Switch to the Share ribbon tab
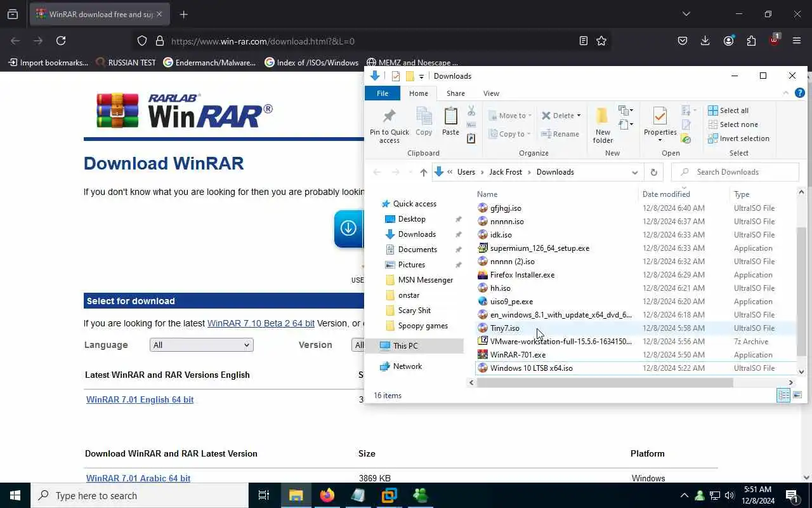This screenshot has width=812, height=508. [455, 93]
